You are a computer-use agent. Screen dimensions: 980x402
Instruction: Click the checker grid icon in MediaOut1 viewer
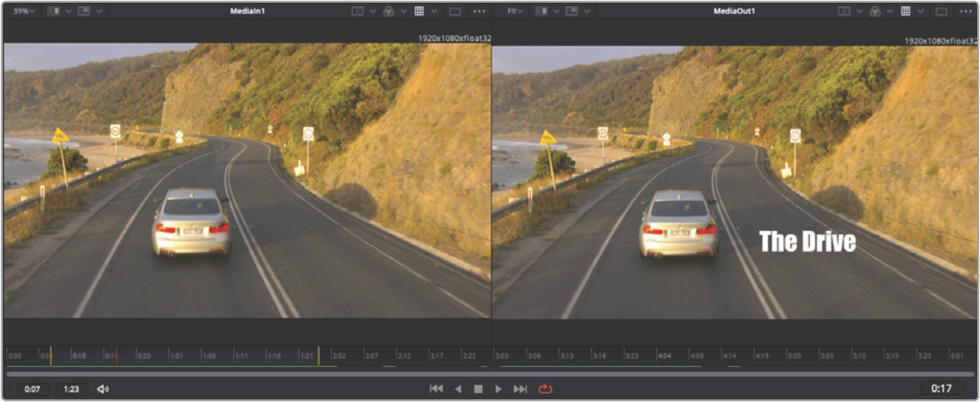pos(906,11)
